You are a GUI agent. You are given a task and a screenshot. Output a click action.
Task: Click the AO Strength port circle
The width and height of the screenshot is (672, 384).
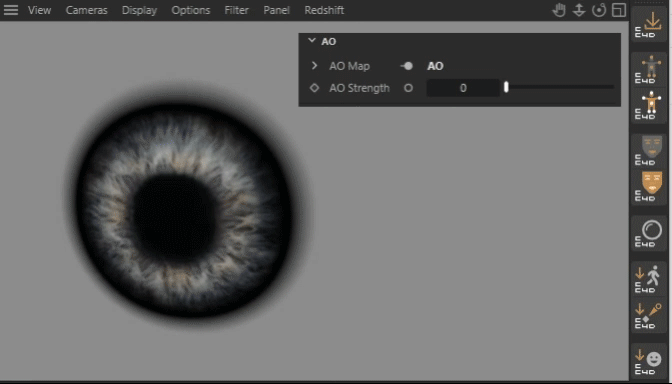tap(408, 88)
